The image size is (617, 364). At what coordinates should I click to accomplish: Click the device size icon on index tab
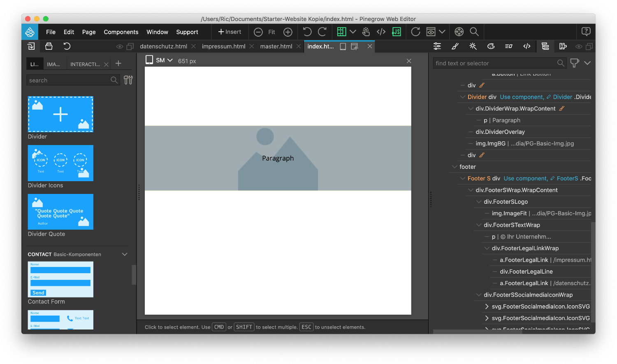(343, 46)
